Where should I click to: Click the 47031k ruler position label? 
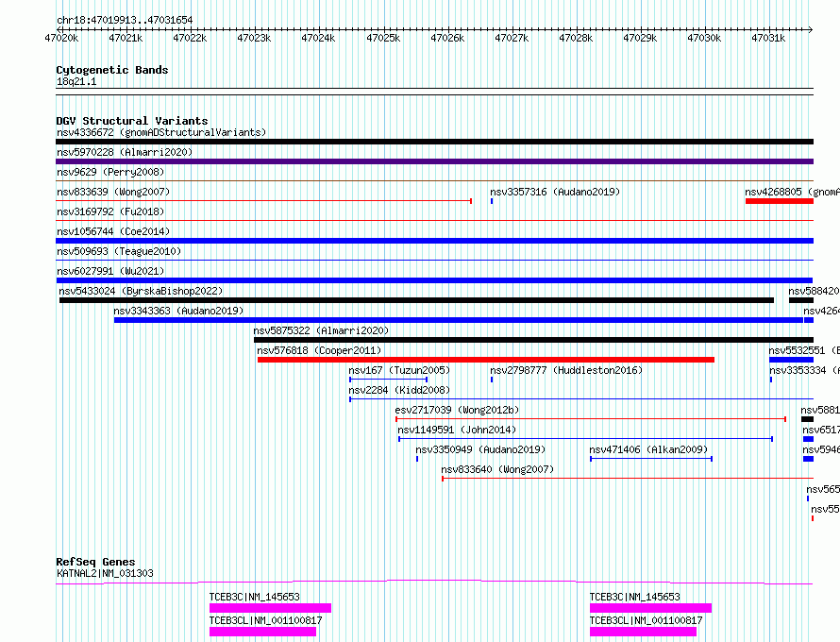tap(768, 38)
